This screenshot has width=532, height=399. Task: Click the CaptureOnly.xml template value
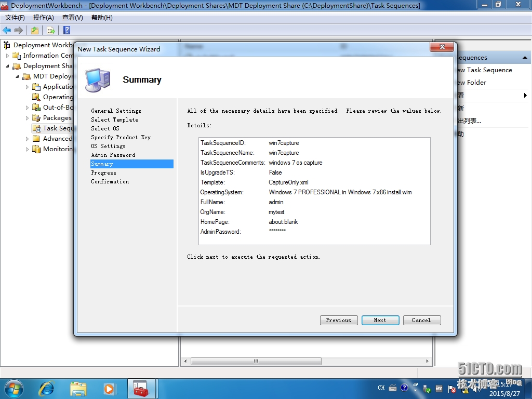coord(288,182)
